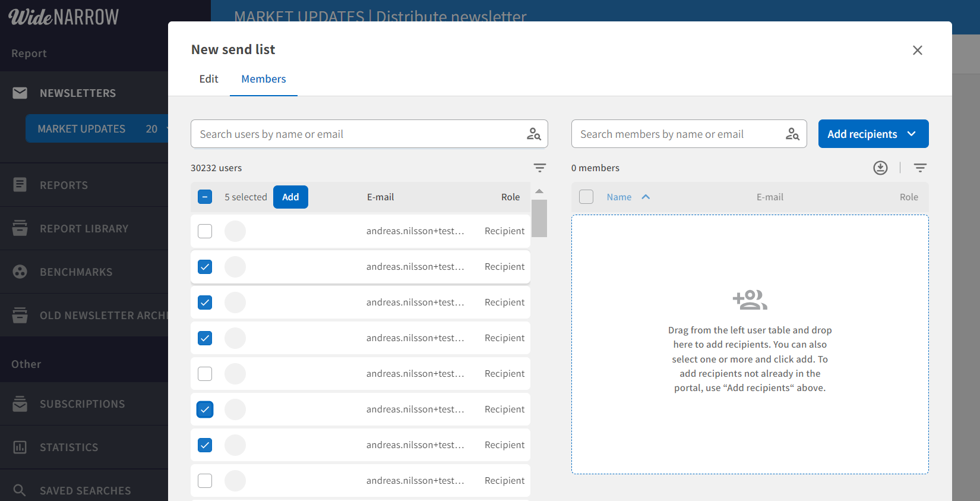Open the members list filter icon
The image size is (980, 501).
pyautogui.click(x=920, y=168)
